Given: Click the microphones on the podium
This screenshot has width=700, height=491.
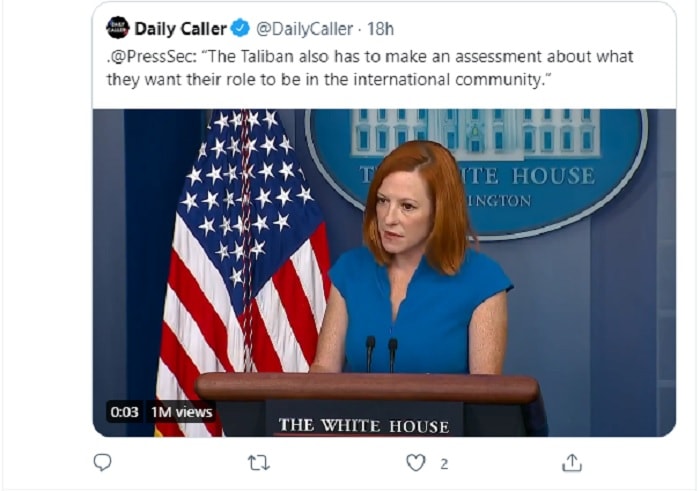Looking at the screenshot, I should click(381, 355).
